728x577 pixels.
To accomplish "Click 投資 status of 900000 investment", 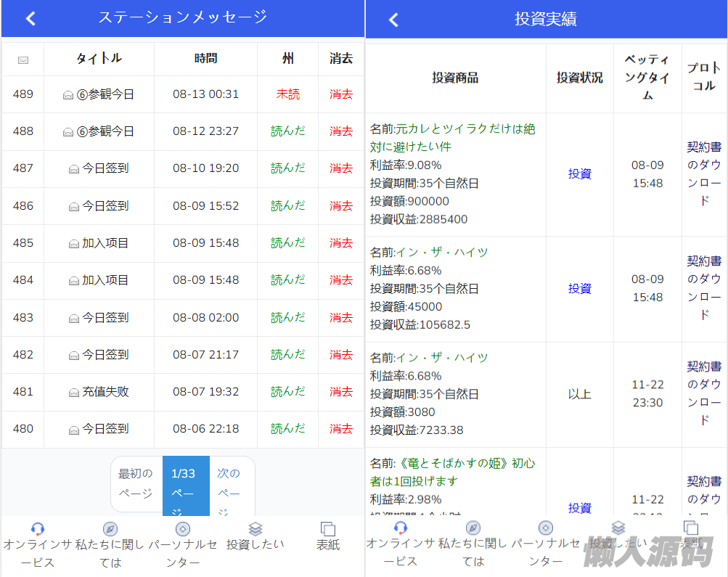I will [579, 174].
